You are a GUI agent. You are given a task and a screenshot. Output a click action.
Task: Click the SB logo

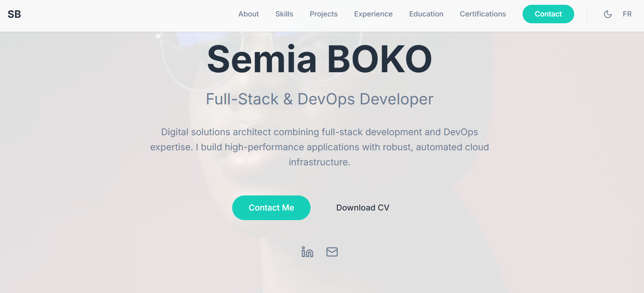tap(14, 14)
